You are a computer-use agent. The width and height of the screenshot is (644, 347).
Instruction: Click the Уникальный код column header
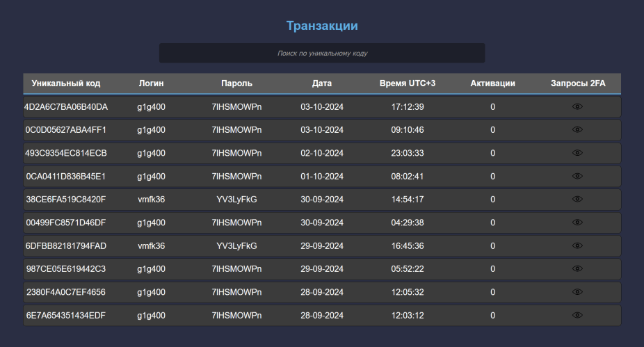66,83
